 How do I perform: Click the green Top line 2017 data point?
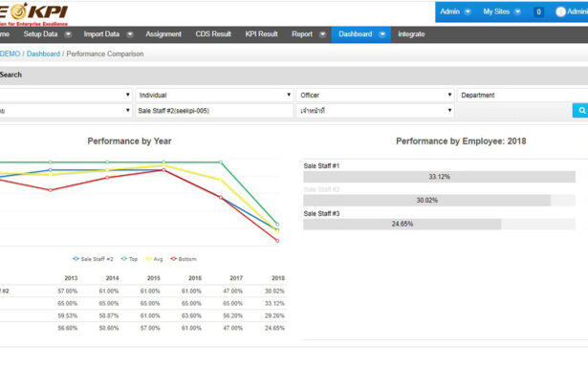(221, 162)
